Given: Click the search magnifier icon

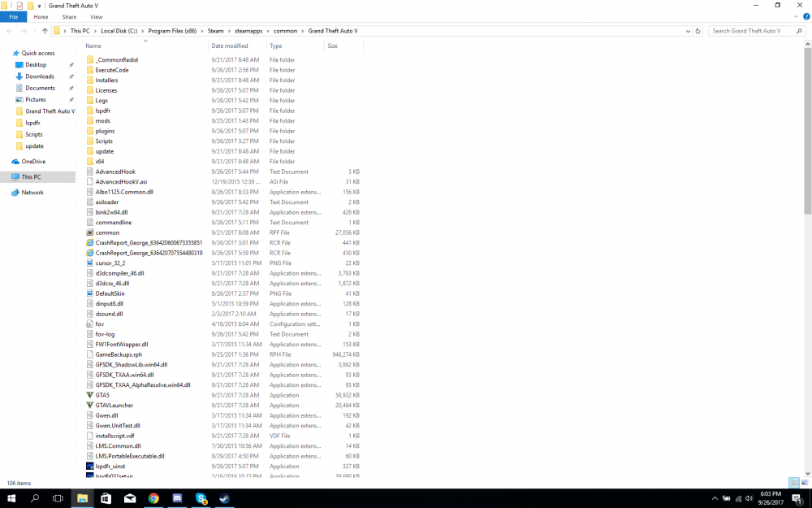Looking at the screenshot, I should pos(799,31).
